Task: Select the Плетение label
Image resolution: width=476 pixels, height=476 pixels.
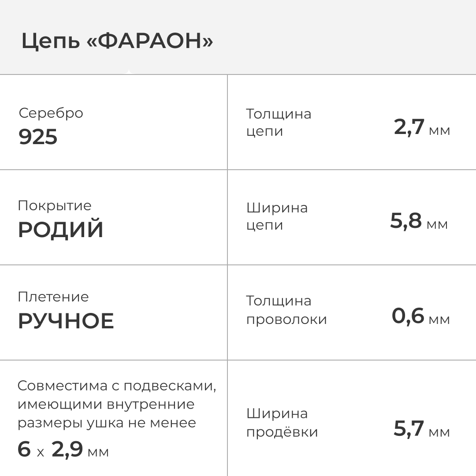Action: 53,297
